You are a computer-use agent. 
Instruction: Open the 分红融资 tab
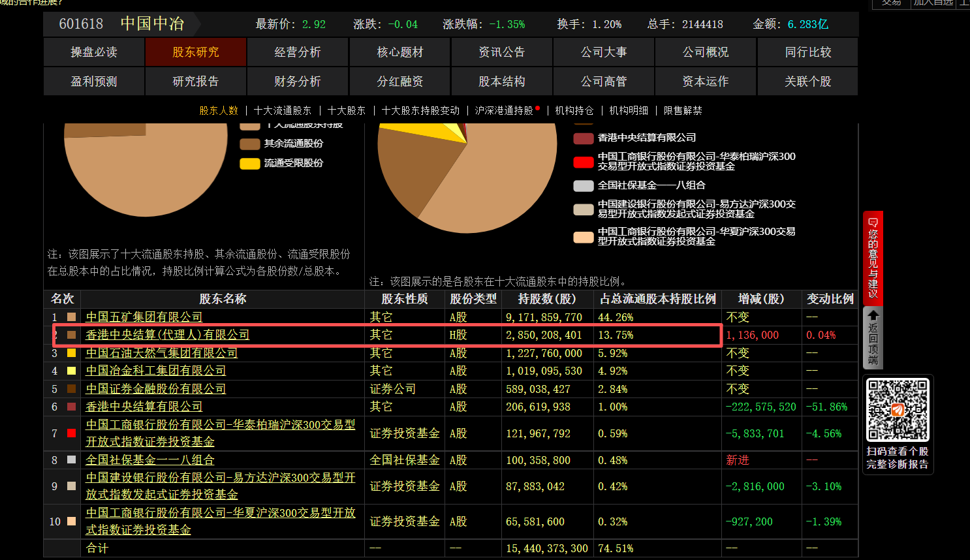pos(400,82)
